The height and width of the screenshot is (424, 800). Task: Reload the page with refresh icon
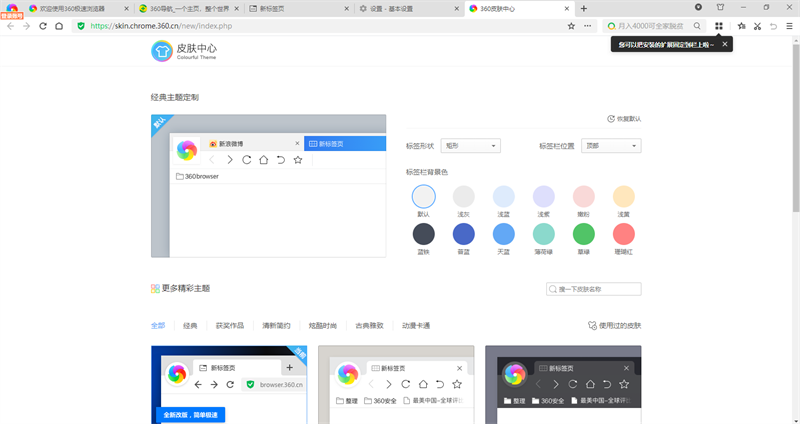coord(43,26)
